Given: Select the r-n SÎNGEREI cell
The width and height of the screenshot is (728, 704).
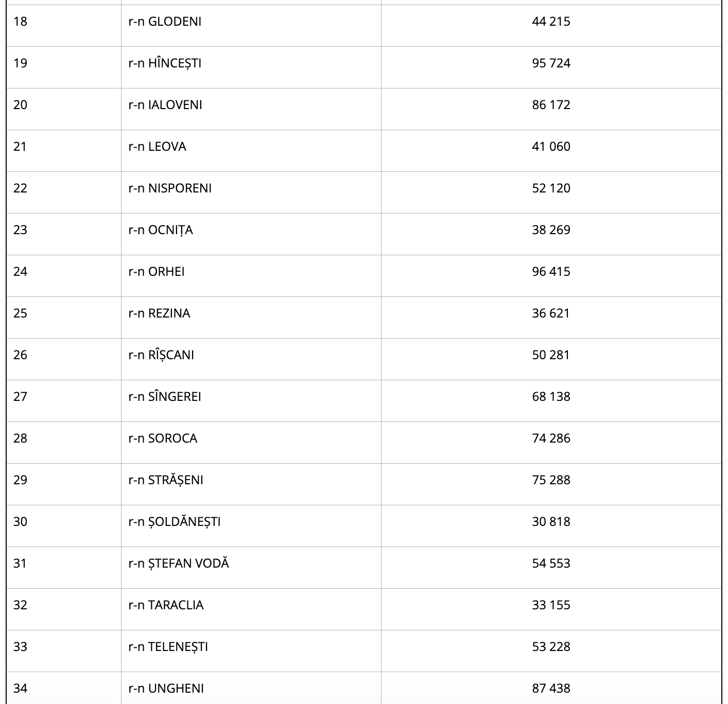Looking at the screenshot, I should click(165, 397).
